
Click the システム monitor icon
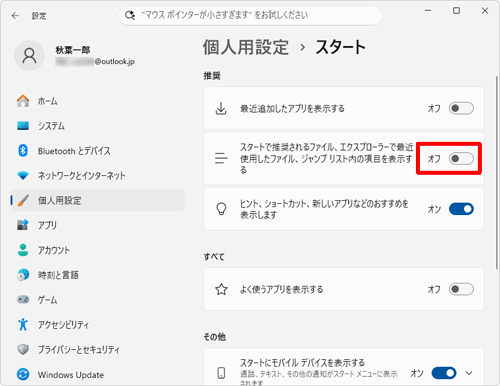click(x=23, y=126)
